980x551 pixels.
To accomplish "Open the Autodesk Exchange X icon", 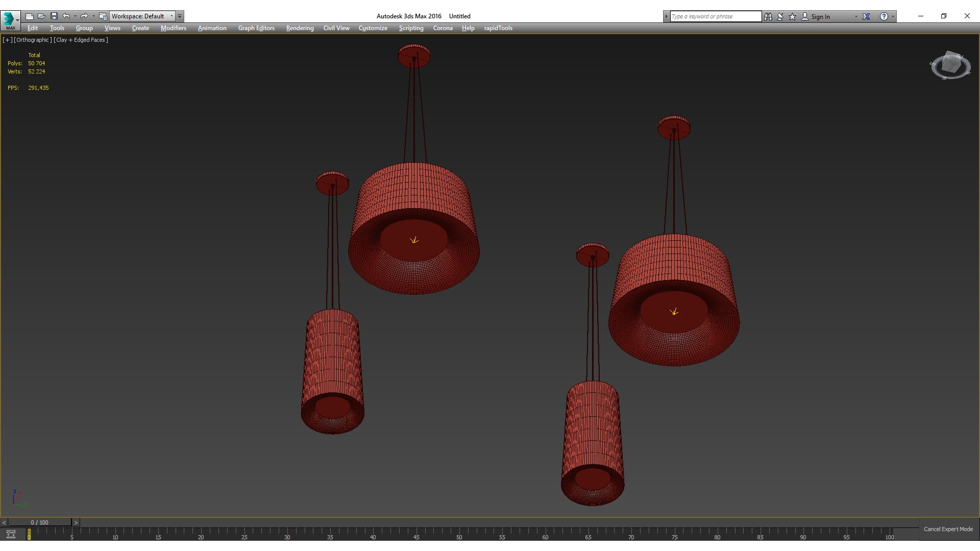I will point(866,16).
